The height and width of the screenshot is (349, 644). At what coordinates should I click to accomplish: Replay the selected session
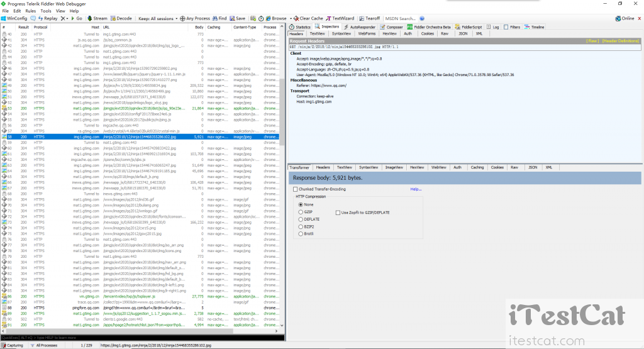click(48, 18)
